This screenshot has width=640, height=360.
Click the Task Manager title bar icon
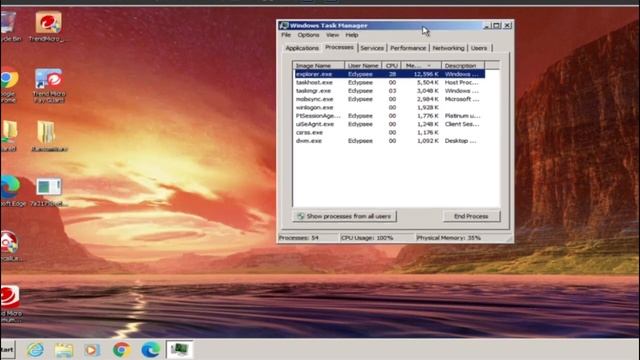[x=284, y=25]
